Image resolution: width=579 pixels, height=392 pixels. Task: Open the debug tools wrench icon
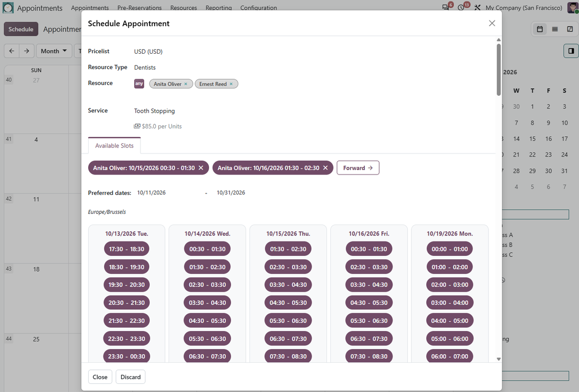coord(478,7)
